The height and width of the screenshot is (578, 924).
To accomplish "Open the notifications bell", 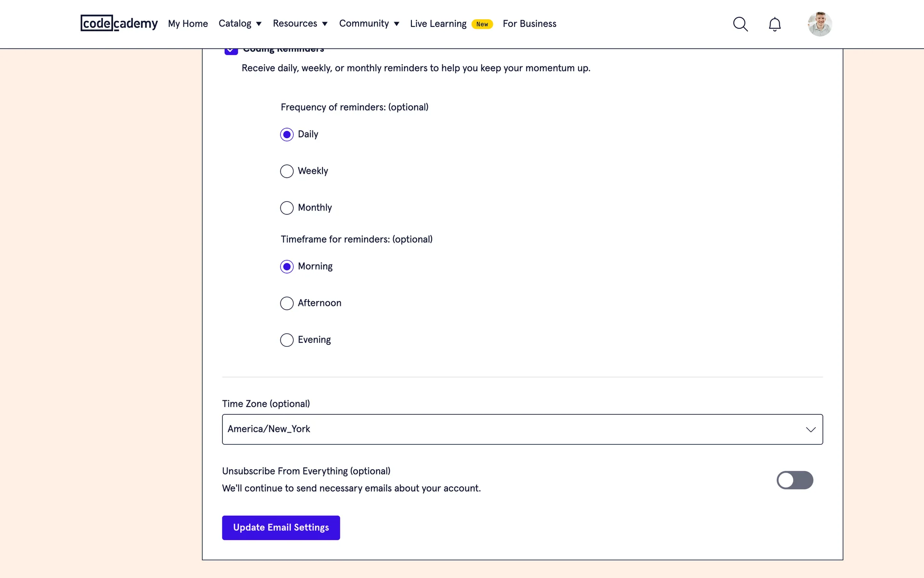I will coord(774,24).
